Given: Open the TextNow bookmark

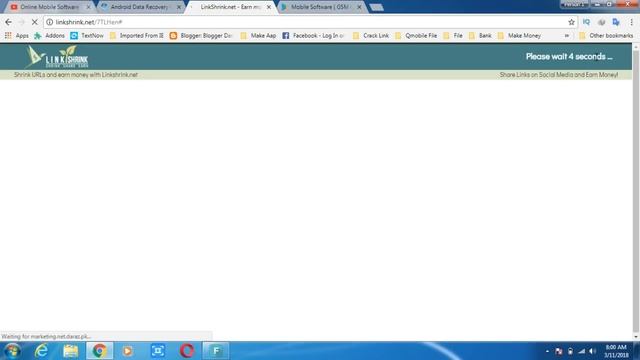Looking at the screenshot, I should click(x=87, y=36).
